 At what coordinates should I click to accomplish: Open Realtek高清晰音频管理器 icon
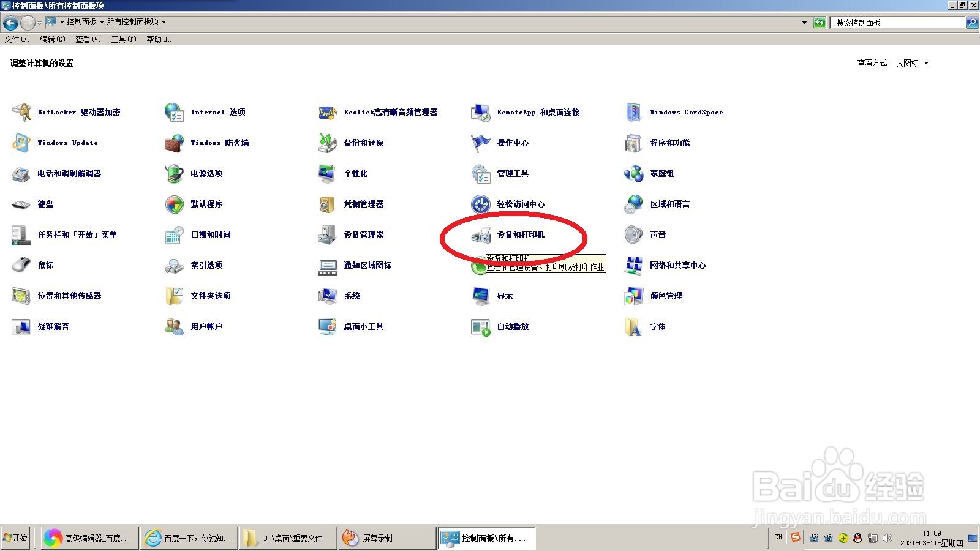coord(328,112)
